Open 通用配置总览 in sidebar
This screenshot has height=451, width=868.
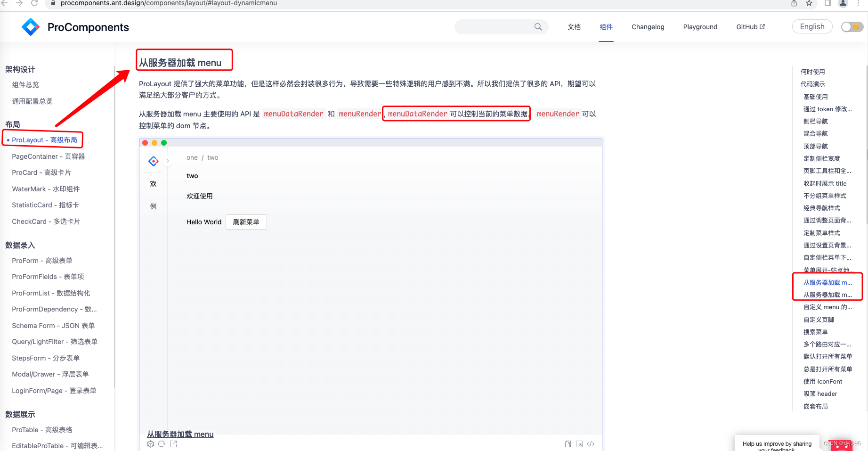[x=32, y=101]
